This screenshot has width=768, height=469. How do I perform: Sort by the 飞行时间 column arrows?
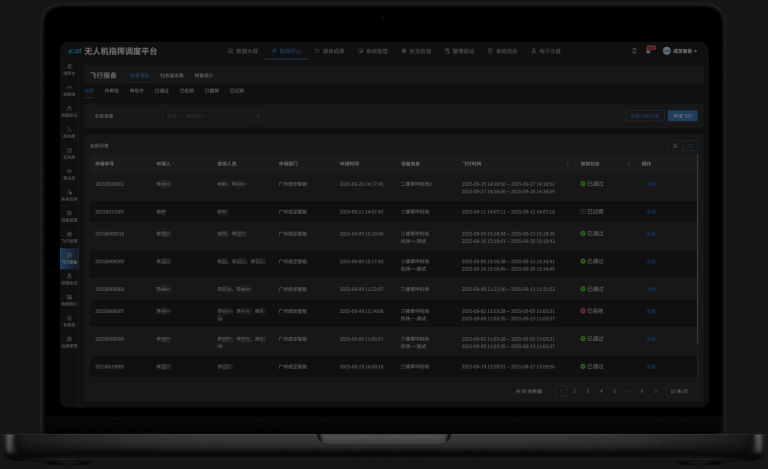click(568, 163)
